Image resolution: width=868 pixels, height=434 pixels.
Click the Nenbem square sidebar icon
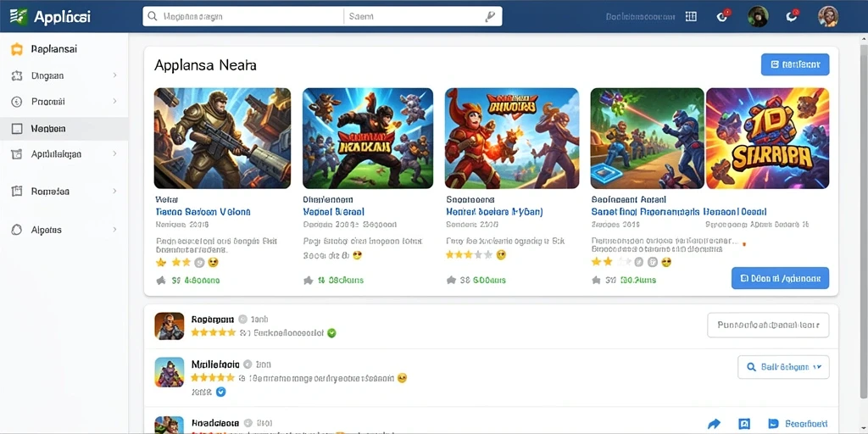(x=17, y=129)
